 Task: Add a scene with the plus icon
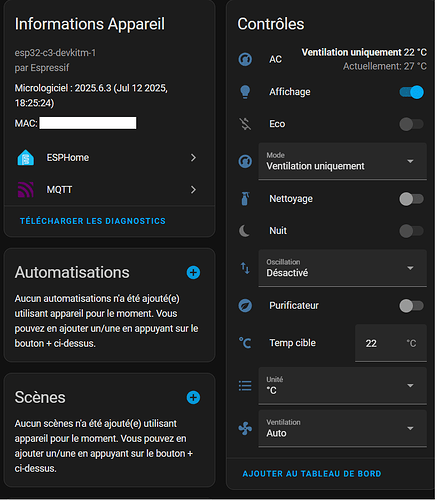coord(194,398)
